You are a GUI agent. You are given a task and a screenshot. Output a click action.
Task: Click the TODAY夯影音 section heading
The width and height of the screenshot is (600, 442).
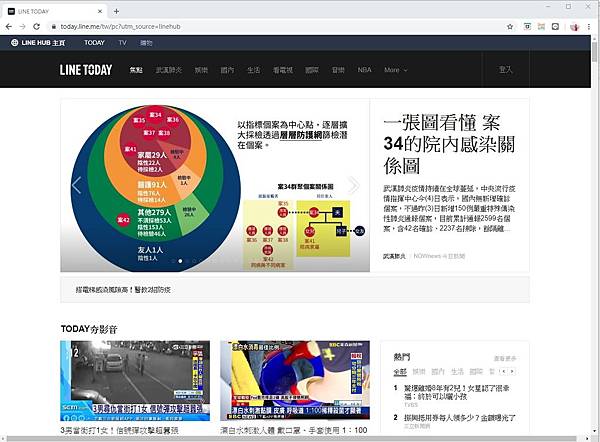point(89,329)
